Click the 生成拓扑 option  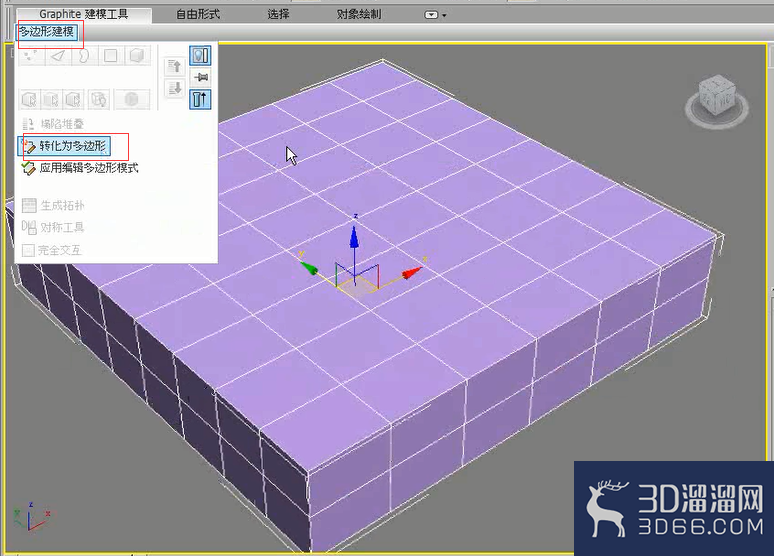pos(53,205)
